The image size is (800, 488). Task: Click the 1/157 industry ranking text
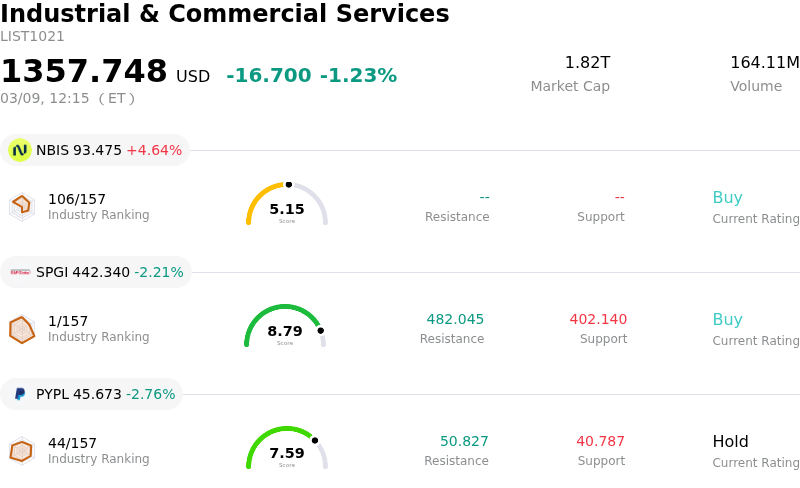click(68, 321)
